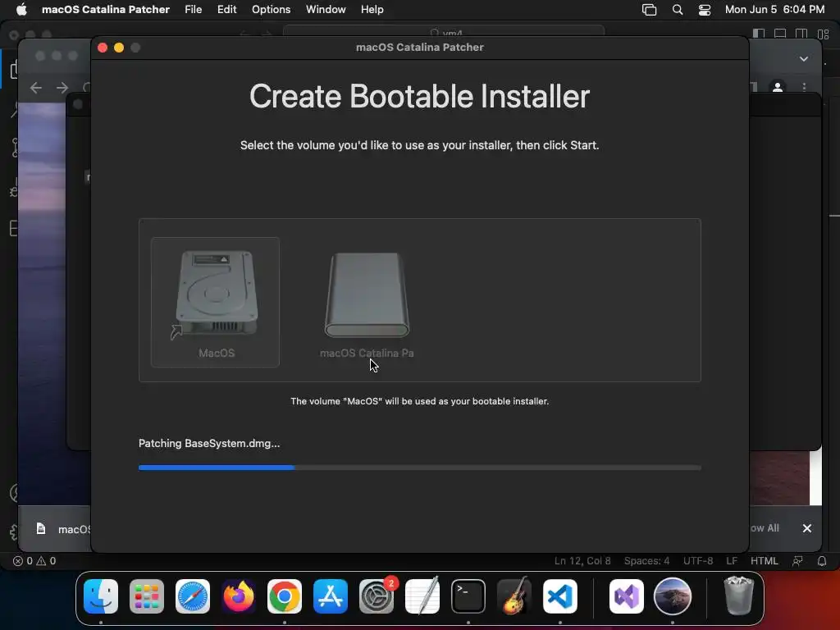Toggle VS Code secondary sidebar layout icon
840x630 pixels.
tap(801, 33)
